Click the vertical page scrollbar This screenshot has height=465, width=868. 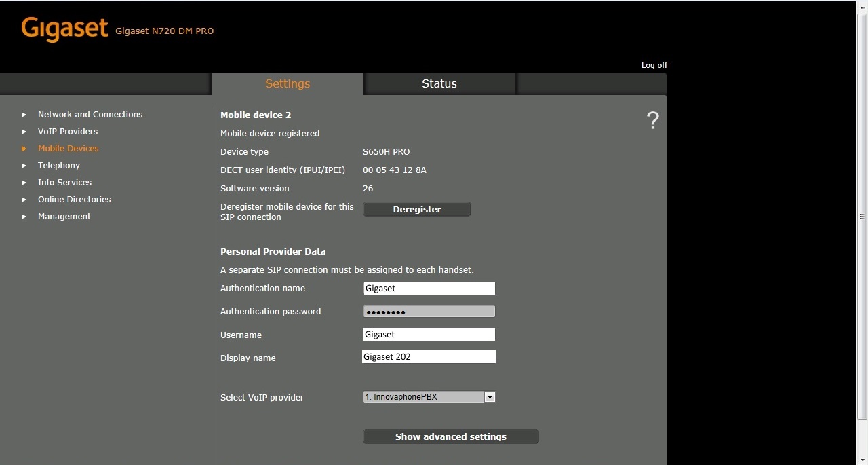point(863,216)
